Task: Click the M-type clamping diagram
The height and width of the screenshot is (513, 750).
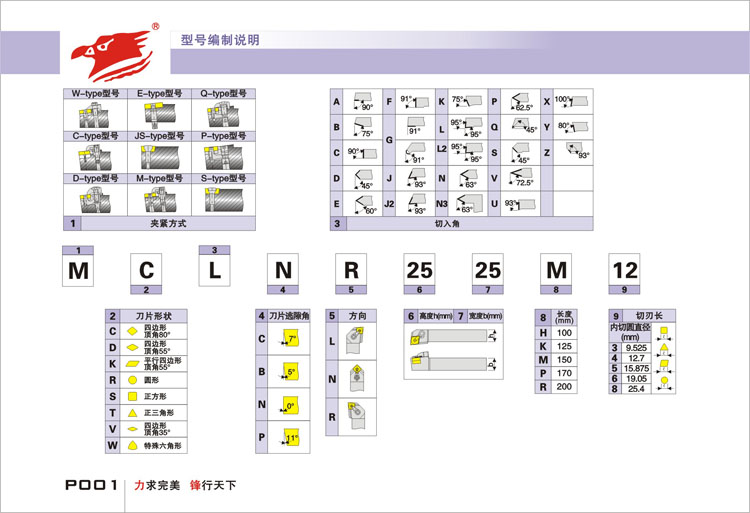Action: (159, 200)
